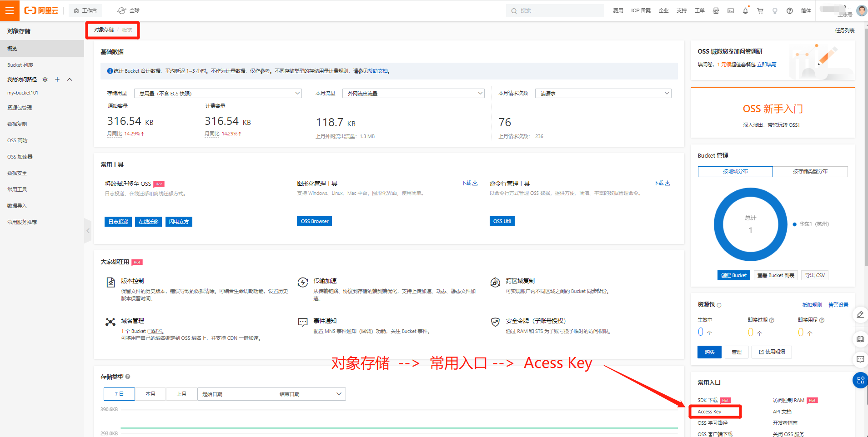Select 按存储类型分布 toggle tab
868x437 pixels.
(x=810, y=171)
